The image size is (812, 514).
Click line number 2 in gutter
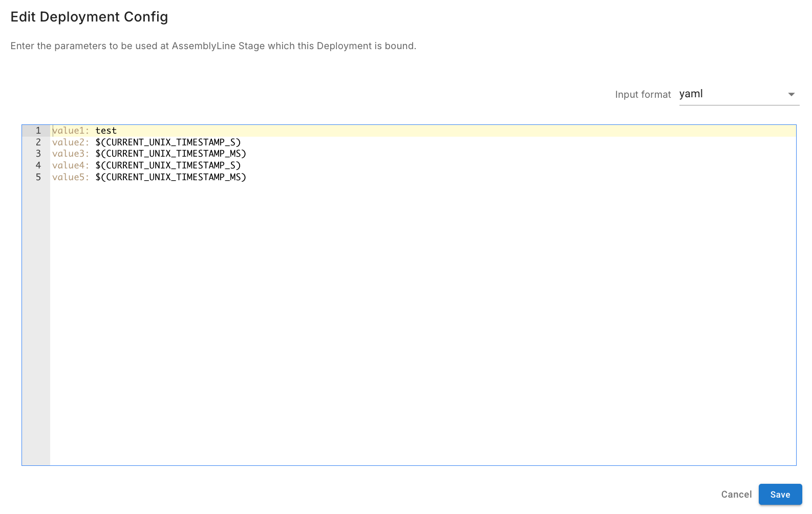(38, 142)
